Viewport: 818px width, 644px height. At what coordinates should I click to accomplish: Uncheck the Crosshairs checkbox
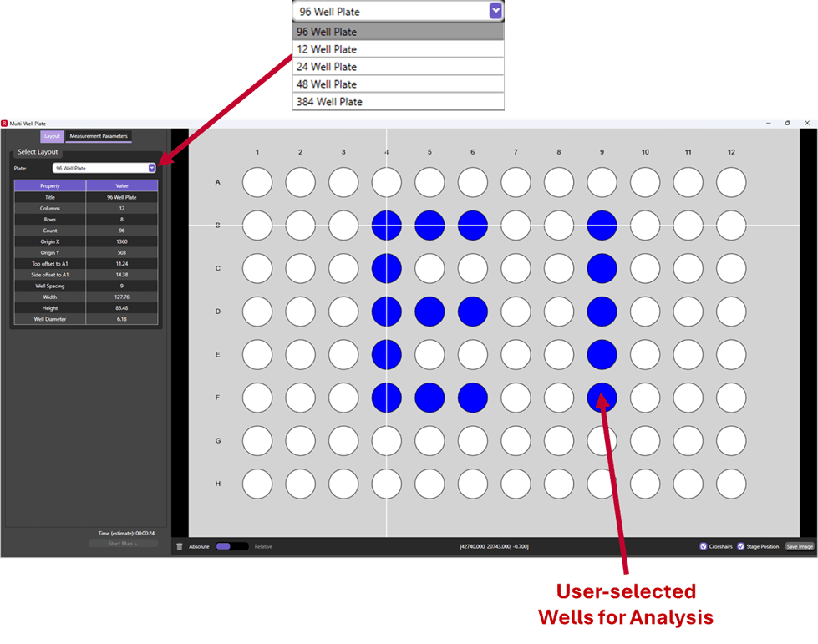click(704, 546)
